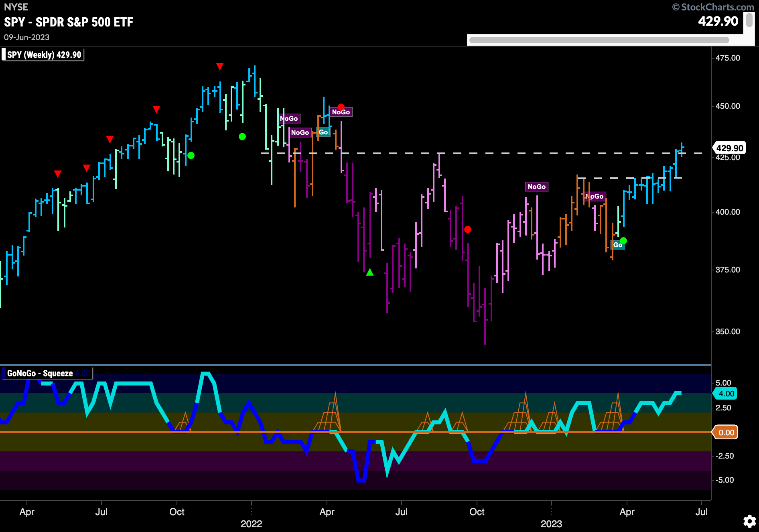Click the 2023 year label on time axis
Image resolution: width=759 pixels, height=532 pixels.
tap(552, 524)
